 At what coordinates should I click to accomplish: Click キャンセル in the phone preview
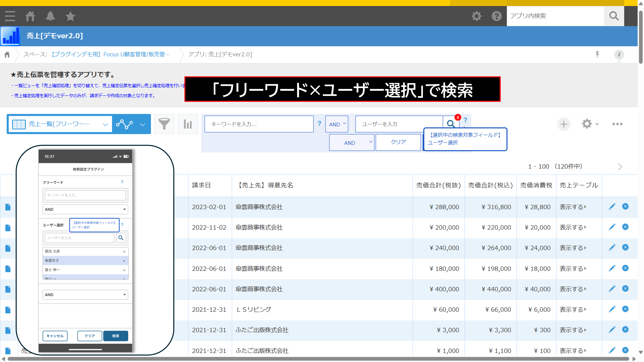click(x=55, y=336)
